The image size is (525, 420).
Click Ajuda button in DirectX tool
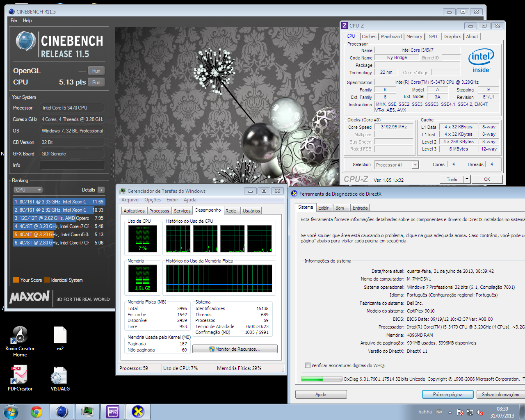[x=321, y=395]
